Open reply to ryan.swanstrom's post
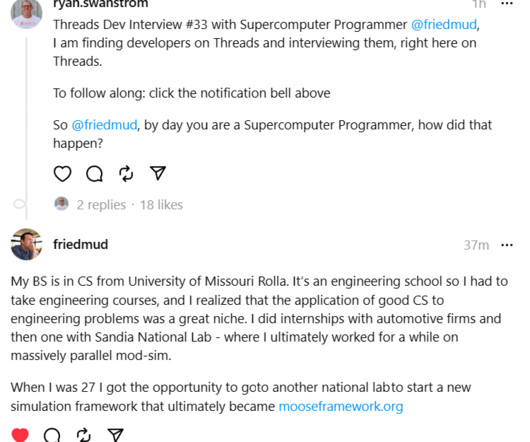This screenshot has height=442, width=530. pos(94,174)
